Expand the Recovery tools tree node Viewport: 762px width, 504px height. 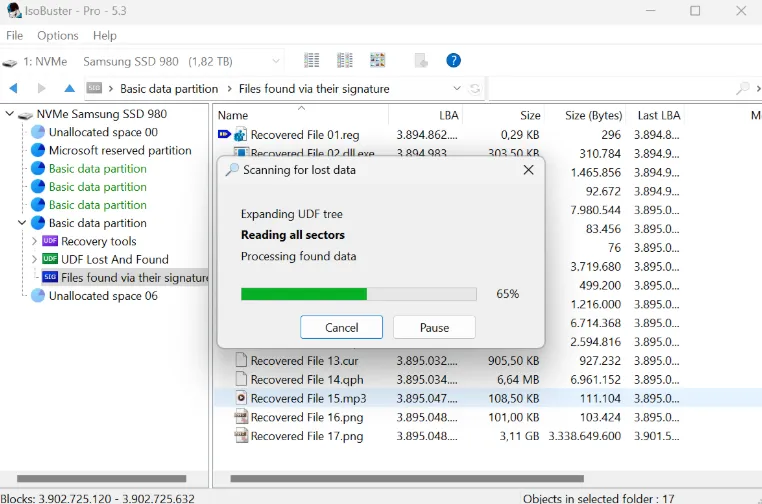34,241
